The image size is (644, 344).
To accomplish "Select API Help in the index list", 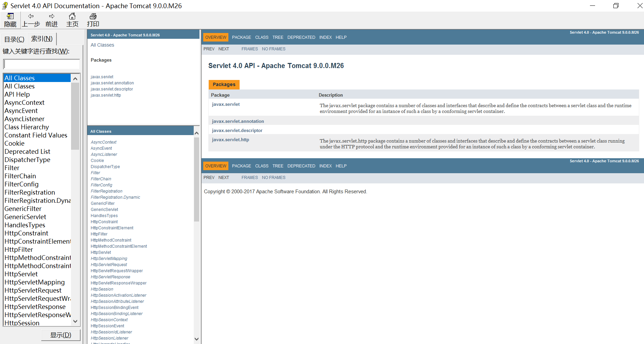I will pyautogui.click(x=17, y=94).
